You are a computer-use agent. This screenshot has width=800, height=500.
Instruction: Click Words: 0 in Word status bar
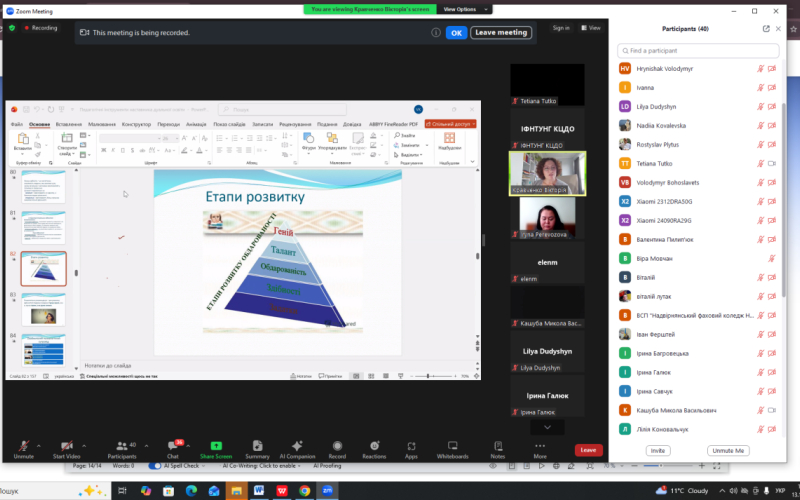tap(123, 466)
